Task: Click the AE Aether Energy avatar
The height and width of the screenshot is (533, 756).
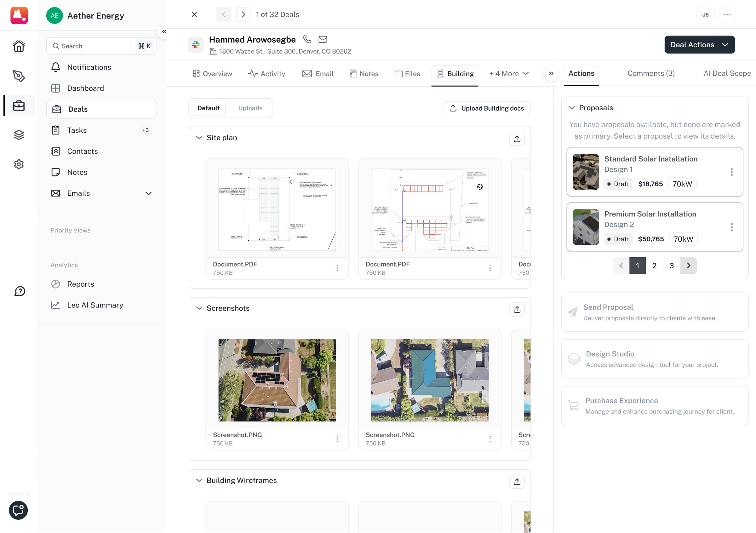Action: click(x=54, y=15)
